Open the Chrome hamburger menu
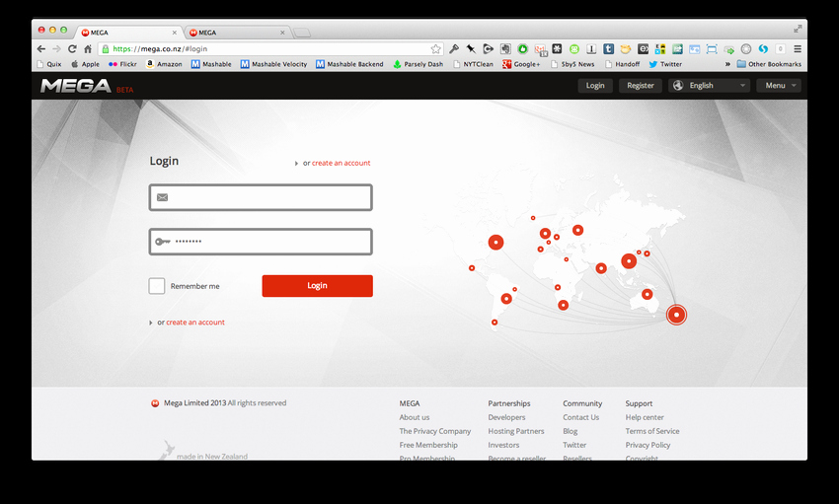This screenshot has height=504, width=839. 798,48
